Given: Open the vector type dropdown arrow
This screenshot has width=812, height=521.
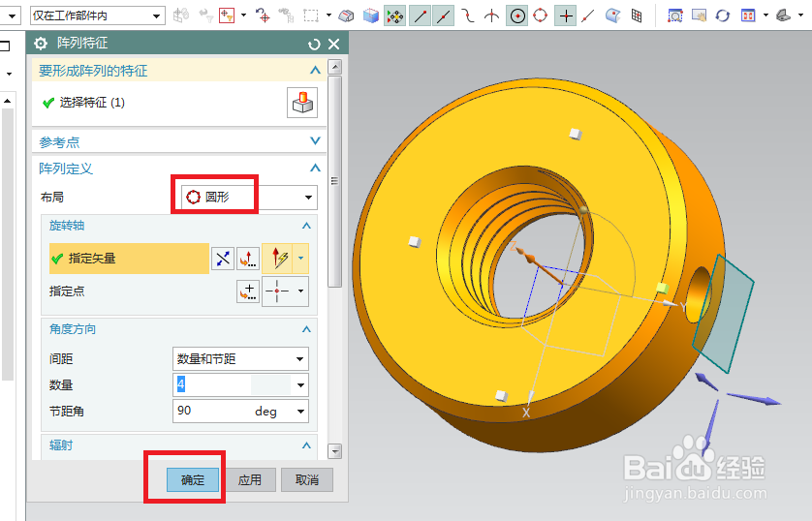Looking at the screenshot, I should pos(301,259).
